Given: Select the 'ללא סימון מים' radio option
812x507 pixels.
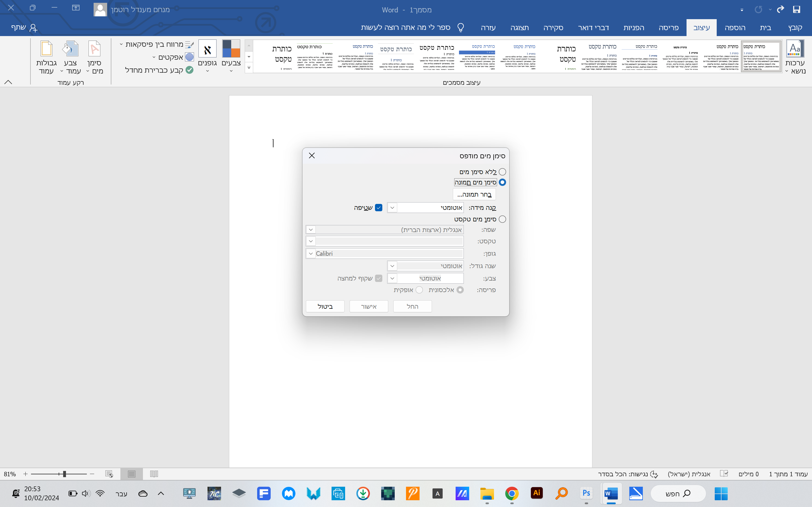Looking at the screenshot, I should (502, 172).
